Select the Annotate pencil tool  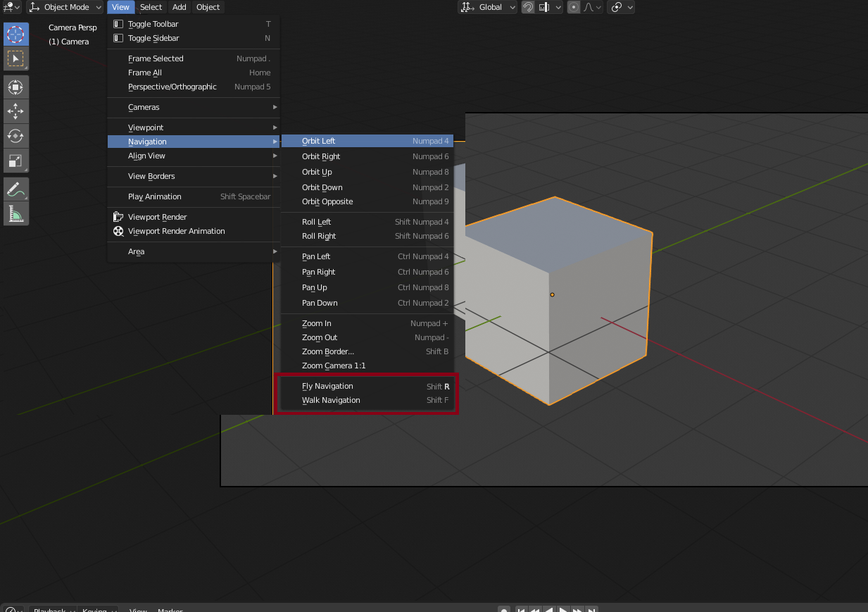15,189
